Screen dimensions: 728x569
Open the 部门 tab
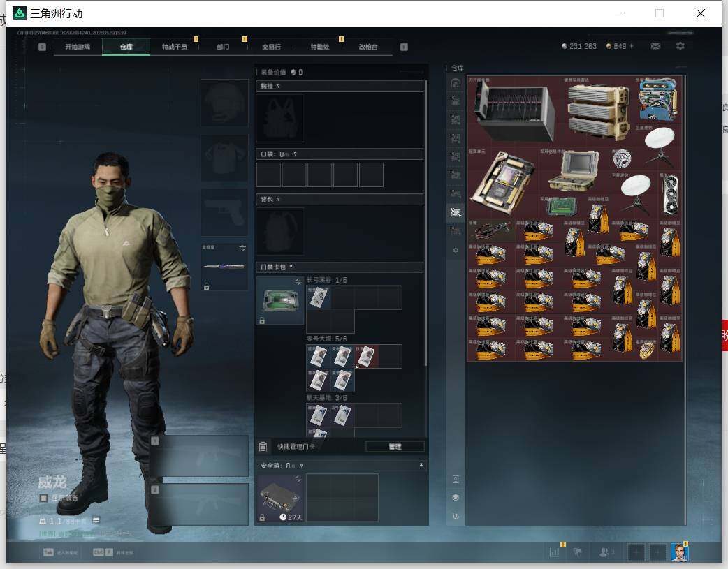[223, 47]
